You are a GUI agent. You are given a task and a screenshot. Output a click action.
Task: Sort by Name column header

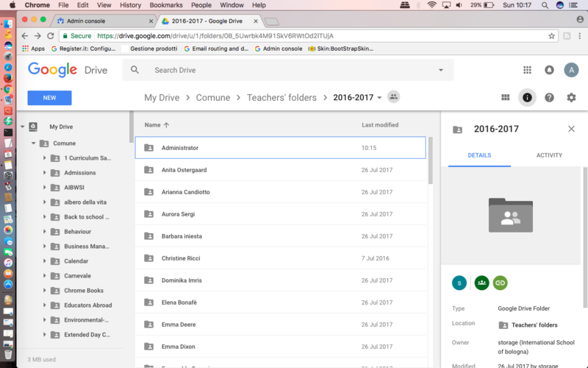[157, 125]
